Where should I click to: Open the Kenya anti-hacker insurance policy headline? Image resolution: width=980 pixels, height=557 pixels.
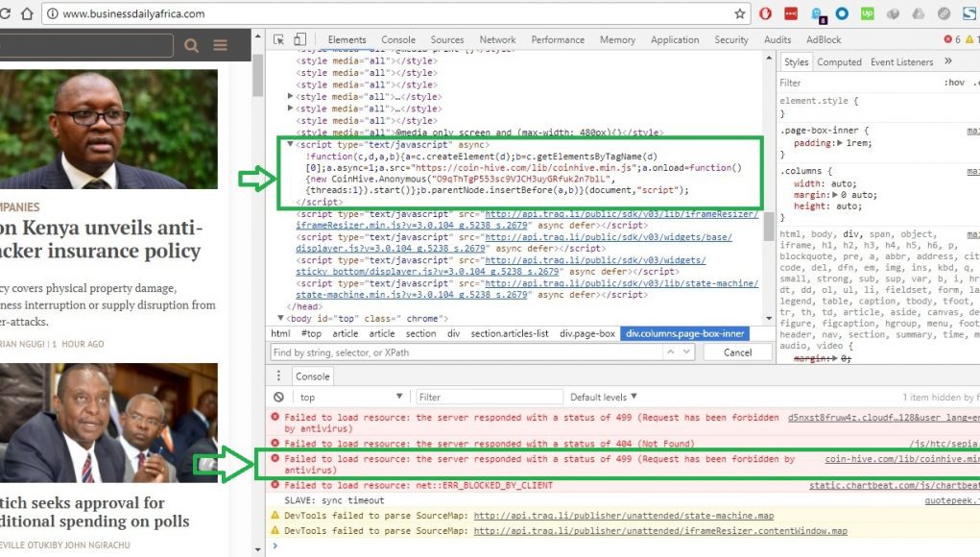[x=101, y=239]
